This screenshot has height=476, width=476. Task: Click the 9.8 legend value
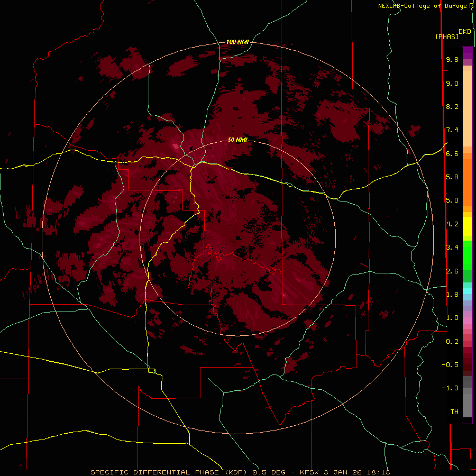452,60
